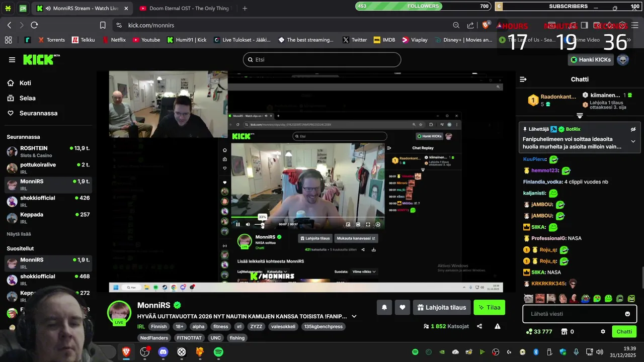Hide the pinned BotRix message
Screen dimensions: 644x362
tap(633, 129)
